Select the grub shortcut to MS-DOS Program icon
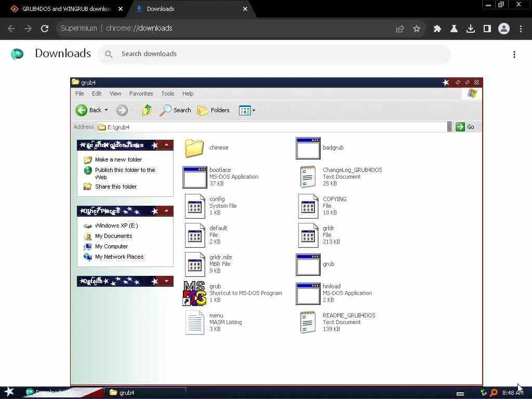This screenshot has width=532, height=399. click(x=194, y=294)
